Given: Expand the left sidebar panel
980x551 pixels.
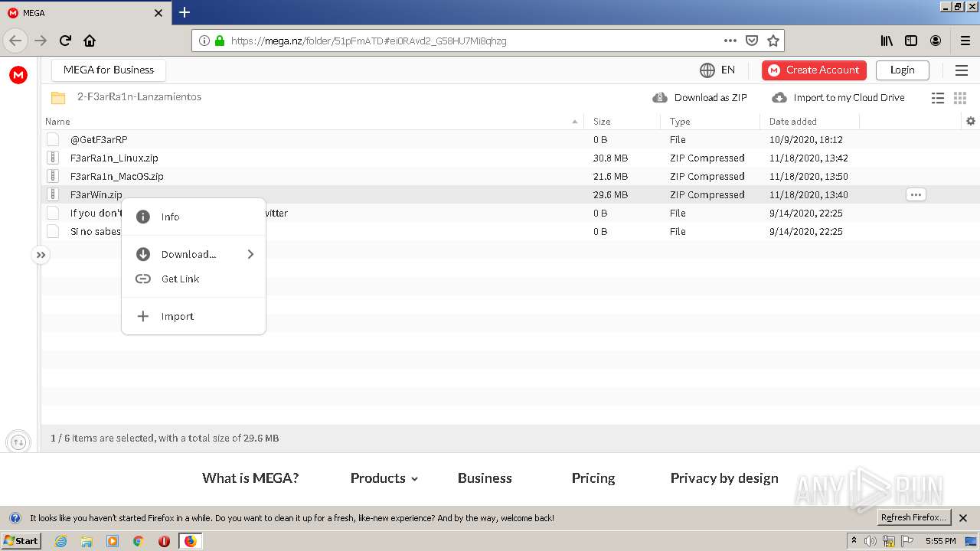Looking at the screenshot, I should [x=41, y=255].
